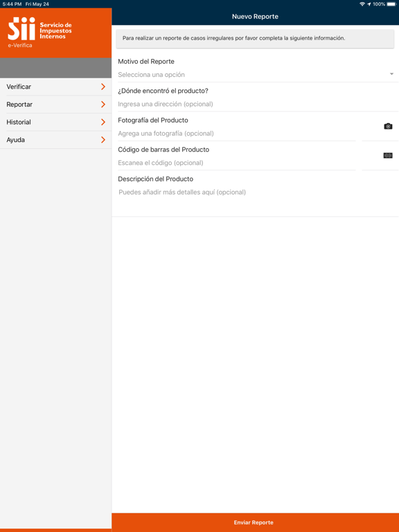Click the Descripción del Producto label
The width and height of the screenshot is (399, 532).
pyautogui.click(x=156, y=179)
